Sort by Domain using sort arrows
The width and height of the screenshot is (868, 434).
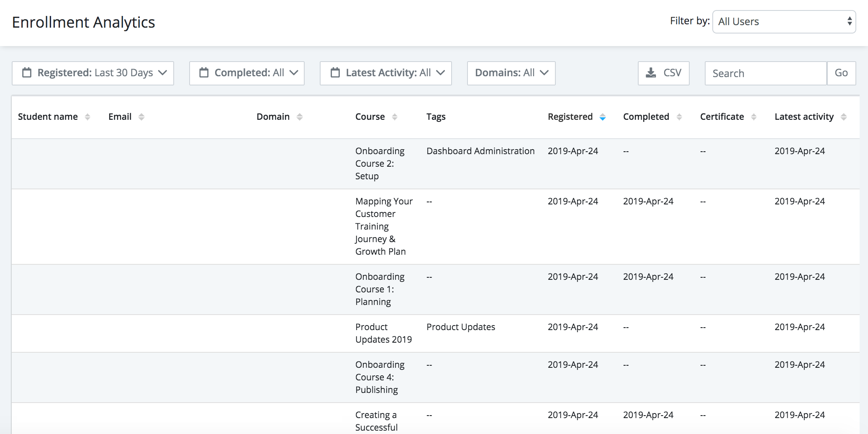coord(300,117)
